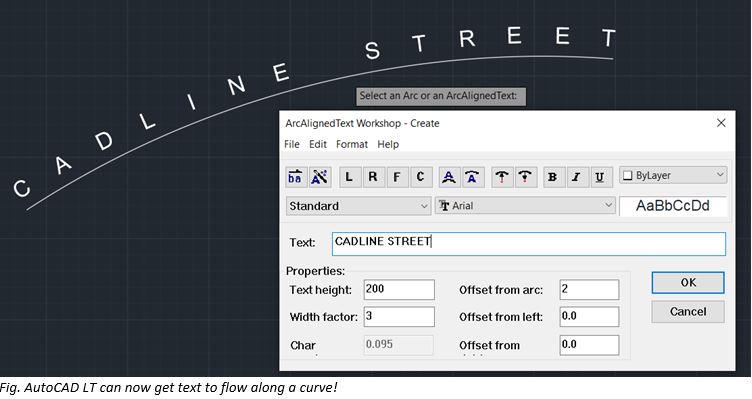Viewport: 752px width, 399px height.
Task: Open the Arial font dropdown
Action: coord(525,206)
